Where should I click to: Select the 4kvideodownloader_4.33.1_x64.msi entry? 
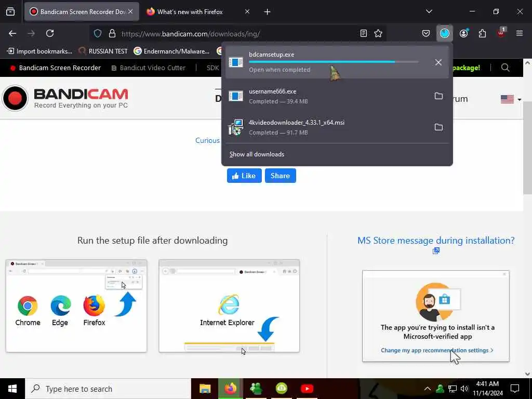pos(337,127)
